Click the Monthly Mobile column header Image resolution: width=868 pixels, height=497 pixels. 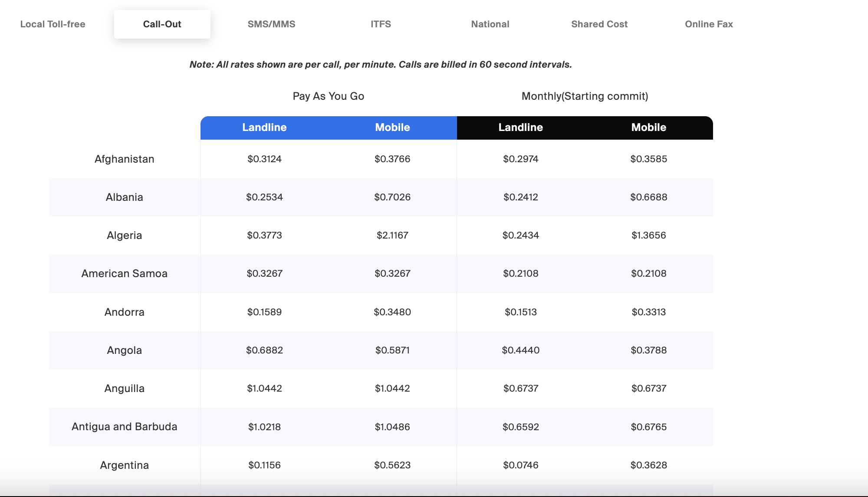pos(649,128)
